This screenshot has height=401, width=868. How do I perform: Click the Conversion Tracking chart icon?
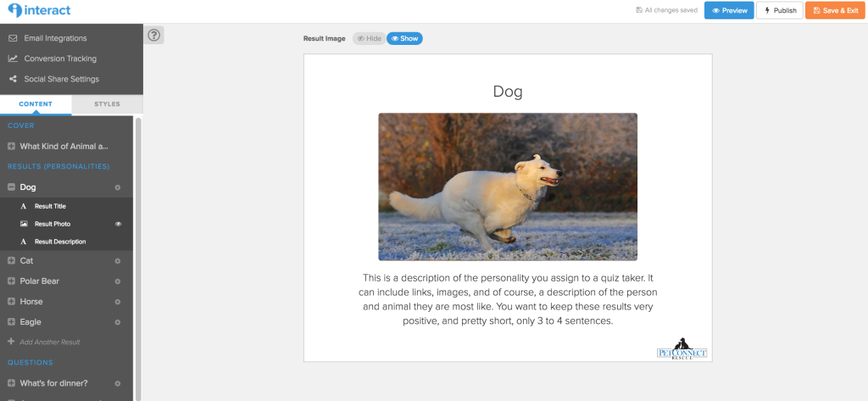click(13, 58)
